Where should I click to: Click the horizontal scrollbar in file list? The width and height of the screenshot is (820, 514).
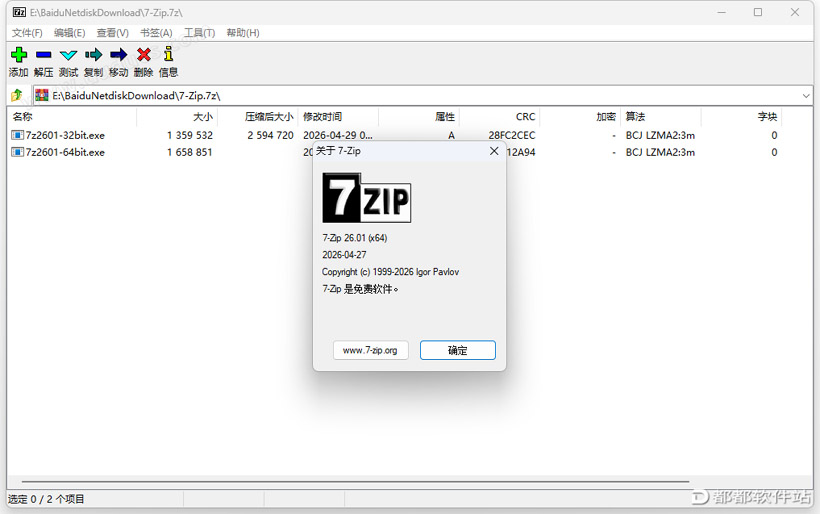[x=355, y=481]
